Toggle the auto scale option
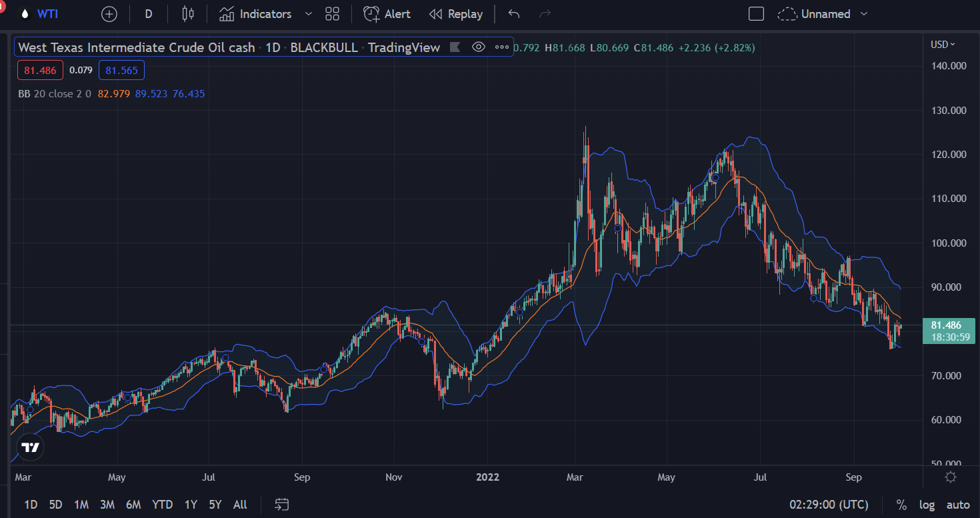Viewport: 980px width, 518px height. coord(958,505)
